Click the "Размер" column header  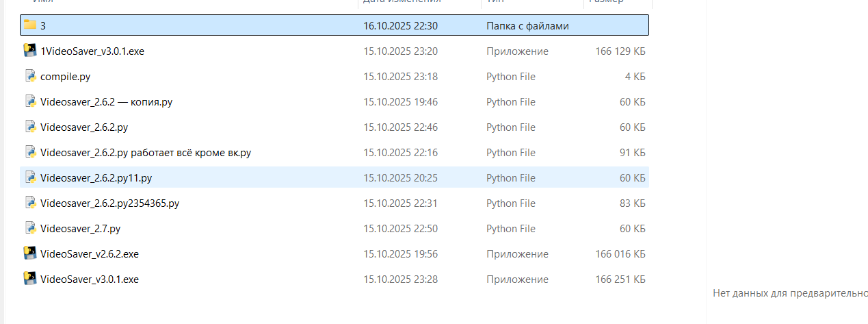(606, 2)
